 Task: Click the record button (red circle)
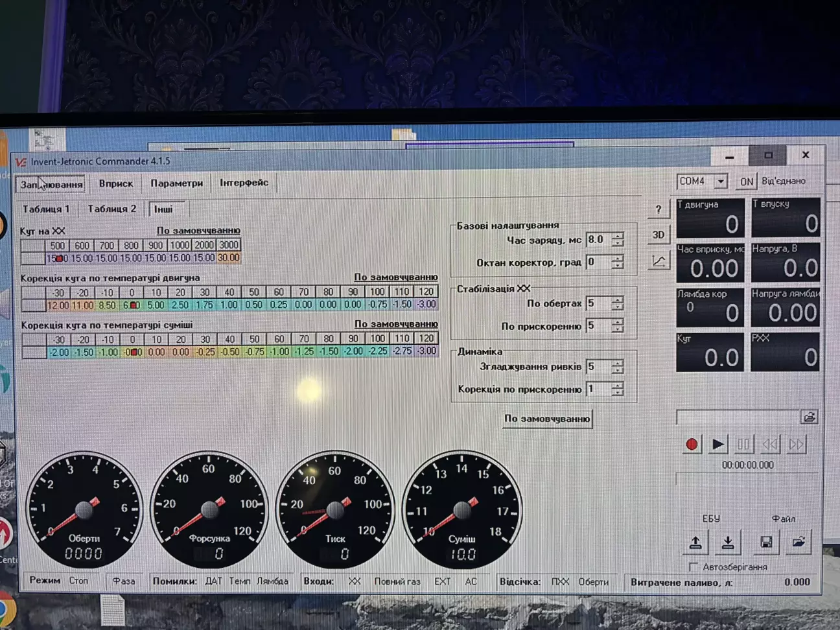click(692, 445)
